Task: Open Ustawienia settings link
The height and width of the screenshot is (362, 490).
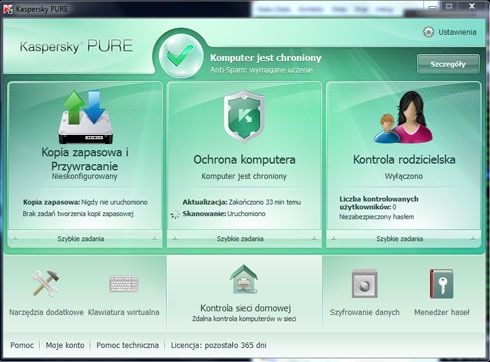Action: pyautogui.click(x=457, y=32)
